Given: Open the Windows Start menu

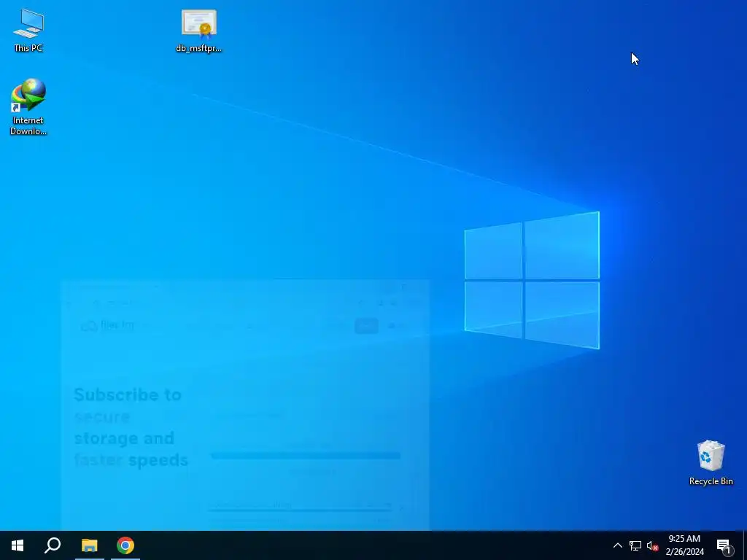Looking at the screenshot, I should [x=18, y=545].
